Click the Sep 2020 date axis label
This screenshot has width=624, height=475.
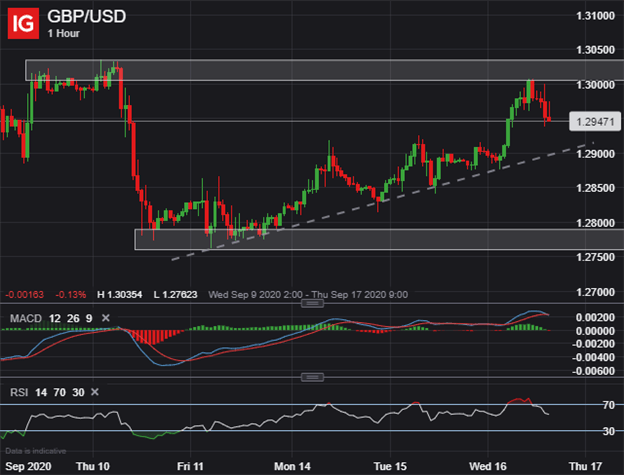28,466
